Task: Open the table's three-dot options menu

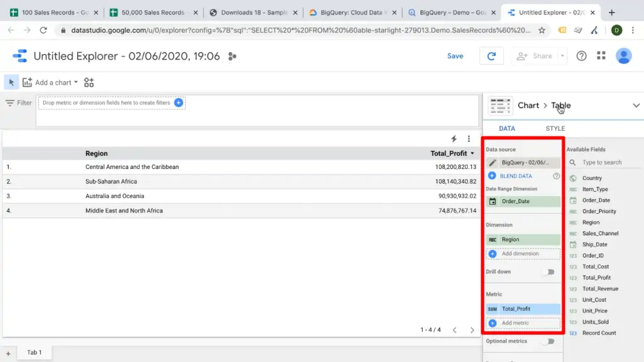Action: (x=468, y=138)
